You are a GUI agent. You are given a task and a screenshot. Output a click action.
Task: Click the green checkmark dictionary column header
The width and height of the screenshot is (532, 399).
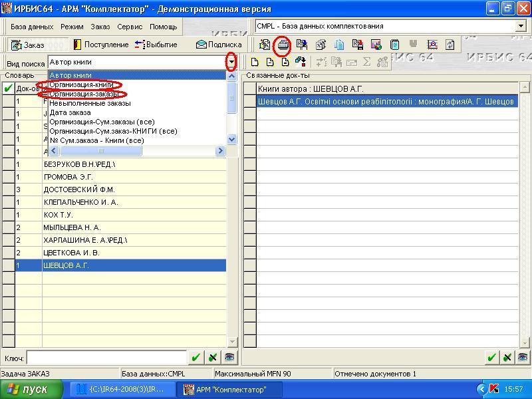(8, 88)
